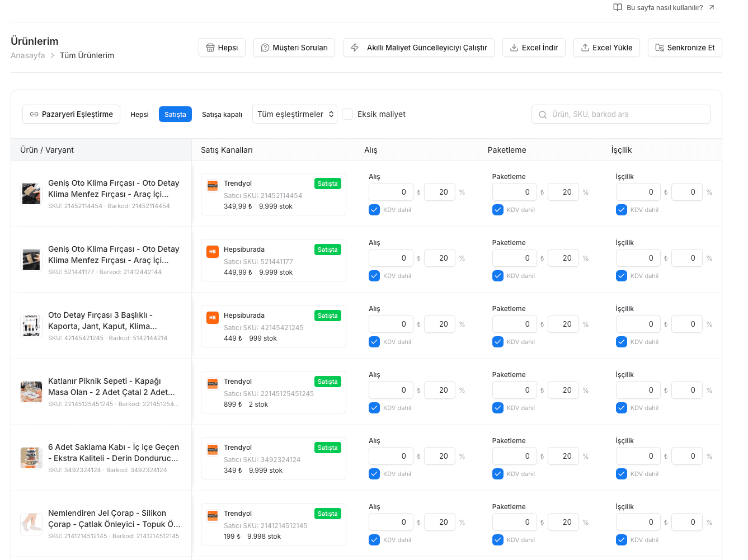Click the 'Pazaryeri Eşleştirme' button
Screen dimensions: 748x560
pyautogui.click(x=71, y=114)
